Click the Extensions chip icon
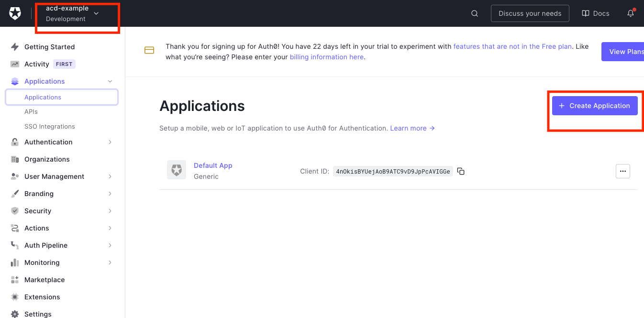644x318 pixels. 15,297
